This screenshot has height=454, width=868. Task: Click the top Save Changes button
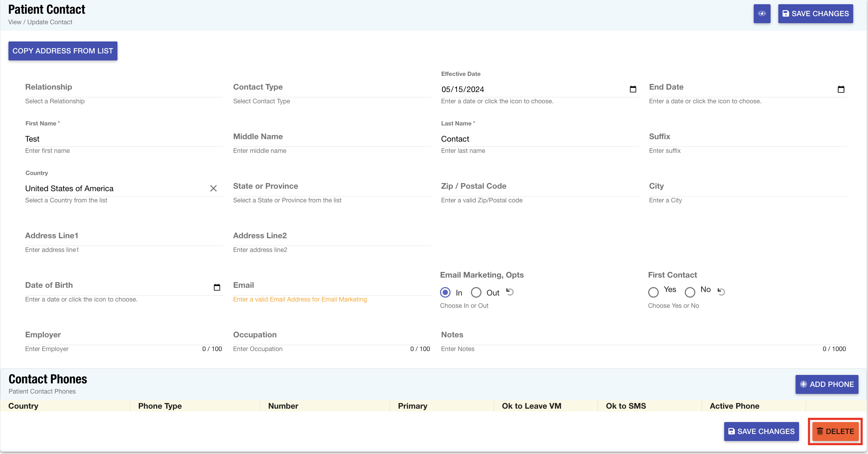point(815,14)
